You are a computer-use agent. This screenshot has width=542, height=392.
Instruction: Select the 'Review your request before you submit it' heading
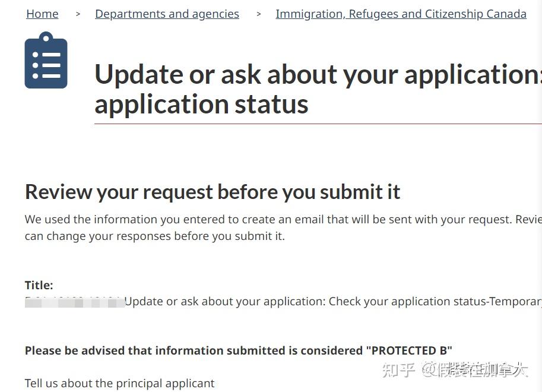(x=213, y=192)
